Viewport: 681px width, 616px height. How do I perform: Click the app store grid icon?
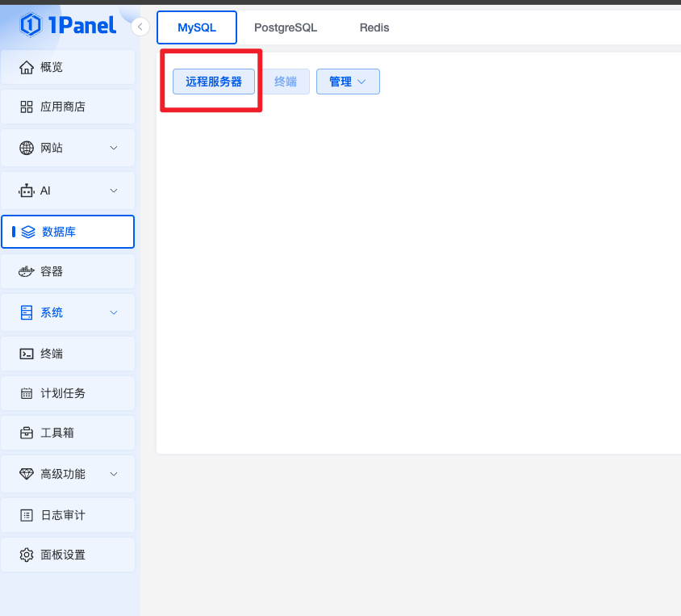click(27, 107)
